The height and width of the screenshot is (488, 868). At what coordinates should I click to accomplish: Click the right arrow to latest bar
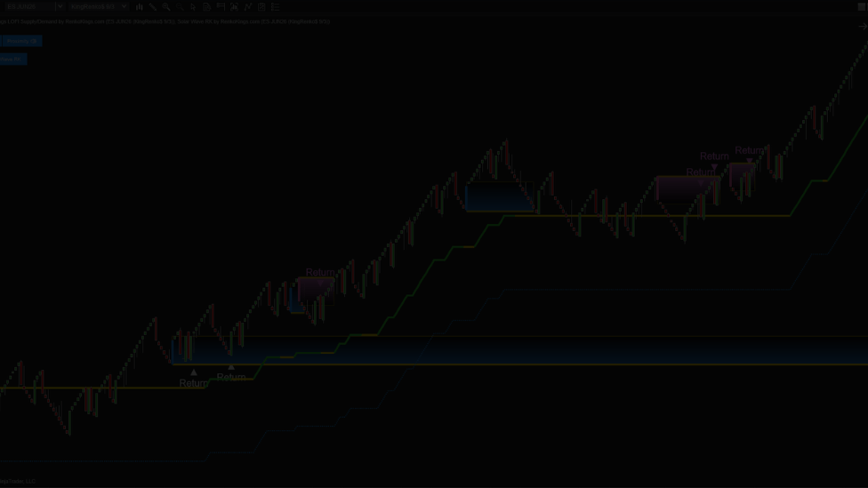862,27
